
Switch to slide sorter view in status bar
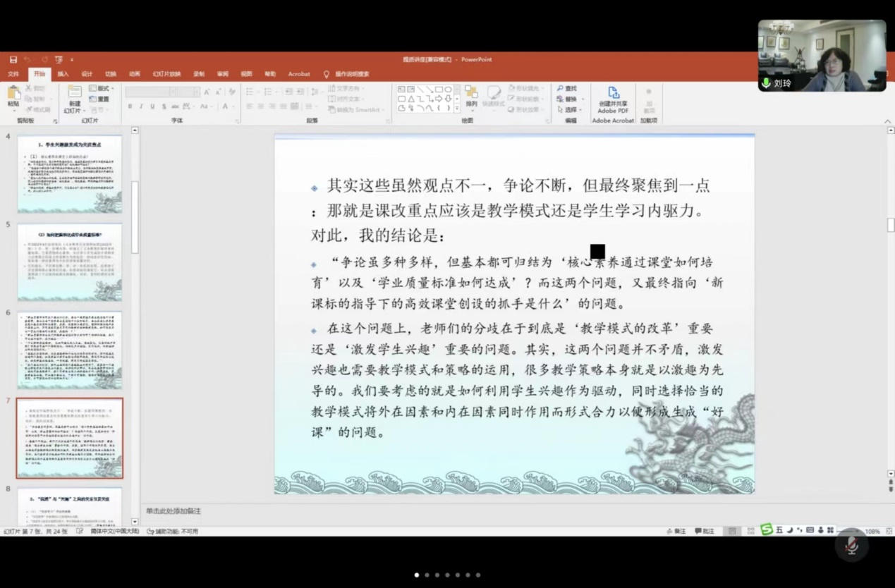[750, 531]
